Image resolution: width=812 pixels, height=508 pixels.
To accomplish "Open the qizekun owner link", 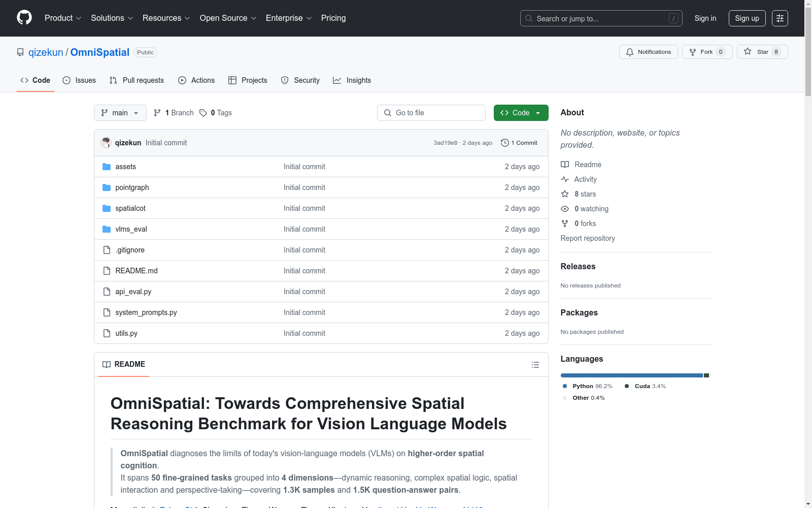I will pyautogui.click(x=46, y=52).
